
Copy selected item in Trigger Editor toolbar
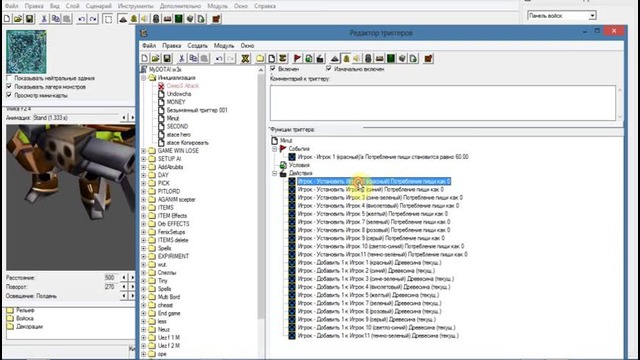[x=193, y=59]
